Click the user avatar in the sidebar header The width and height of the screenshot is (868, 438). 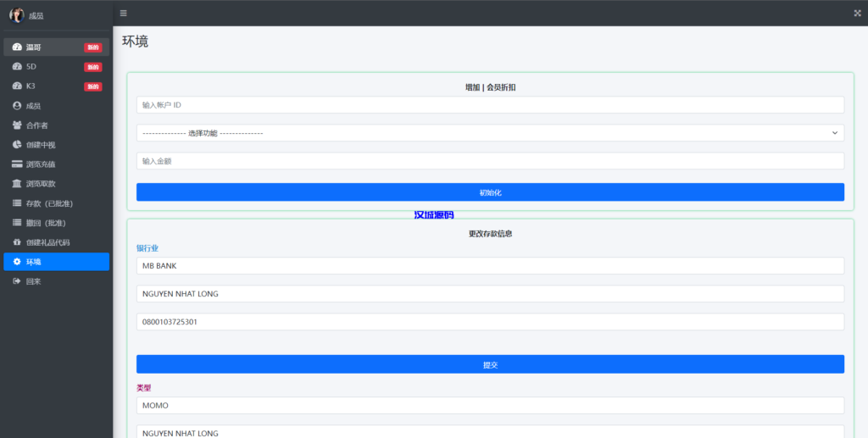coord(17,15)
